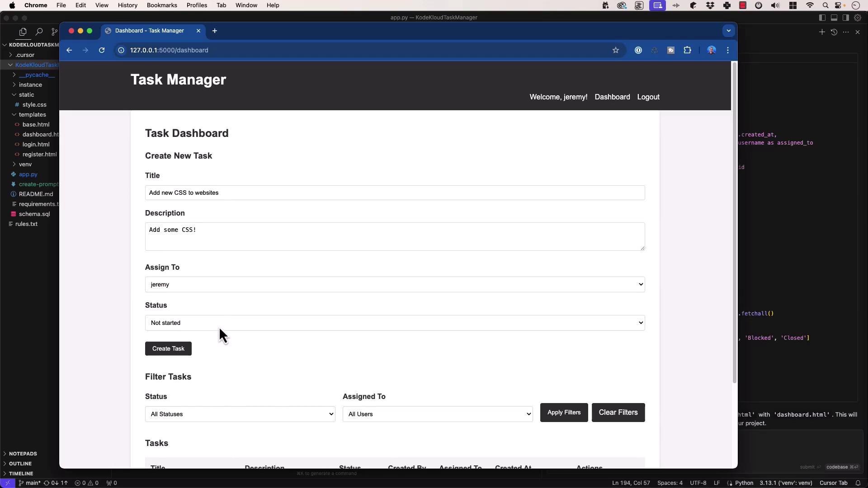
Task: Open Assign To dropdown showing jeremy
Action: [x=395, y=284]
